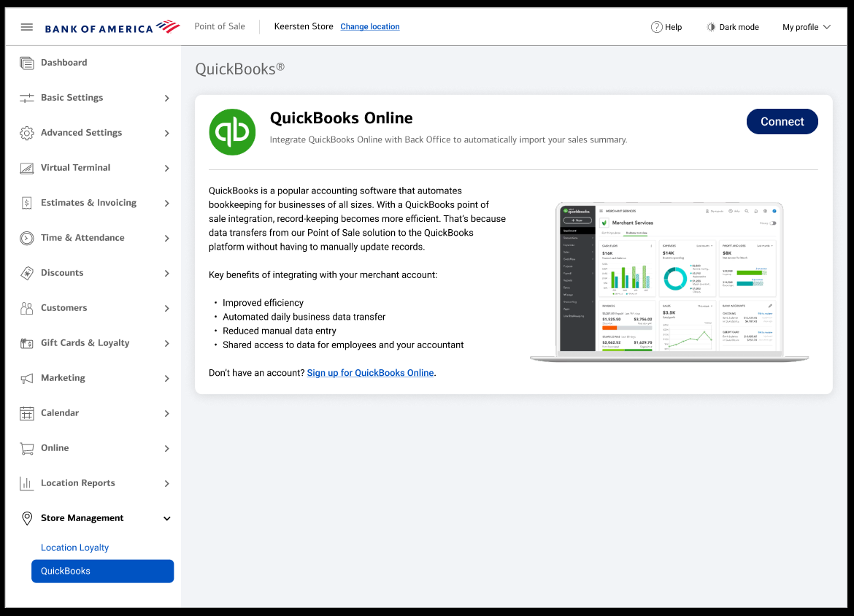Click the 'Shared access to data' bullet

pos(343,345)
